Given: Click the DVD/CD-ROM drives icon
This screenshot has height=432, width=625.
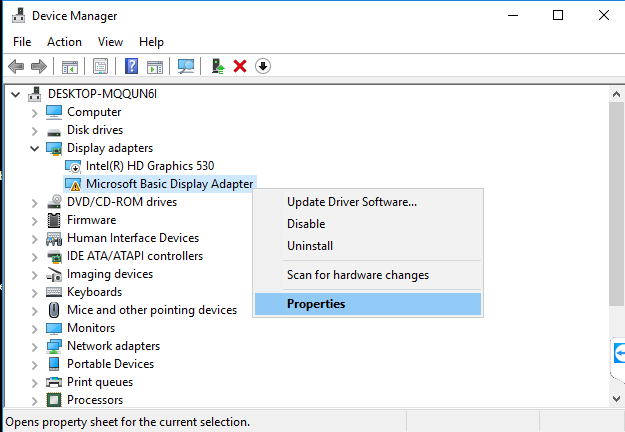Looking at the screenshot, I should point(54,202).
